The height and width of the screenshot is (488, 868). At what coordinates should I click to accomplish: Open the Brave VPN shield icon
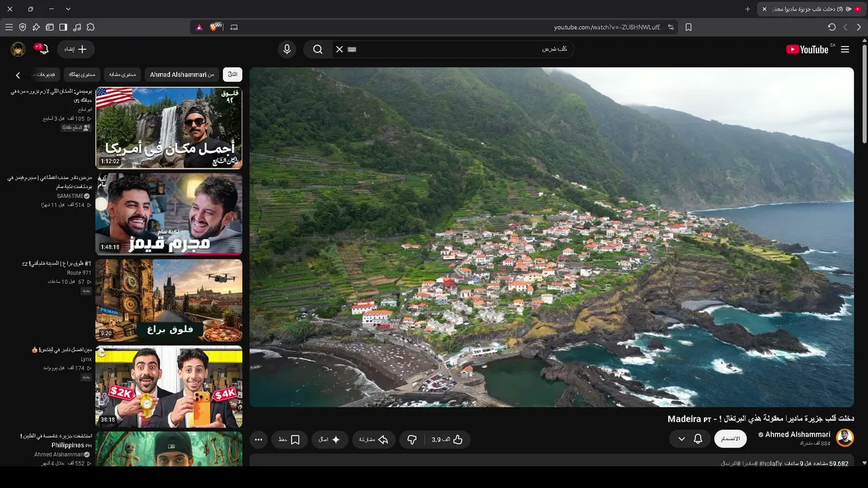click(22, 27)
